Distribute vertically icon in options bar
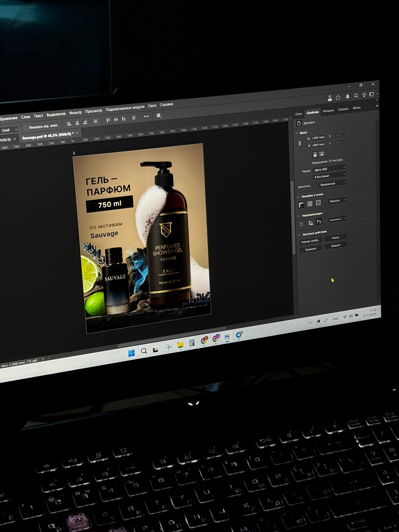399x532 pixels. click(x=96, y=121)
